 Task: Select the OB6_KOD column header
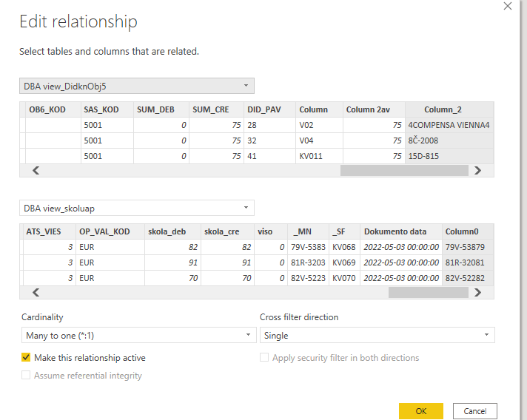[53, 109]
